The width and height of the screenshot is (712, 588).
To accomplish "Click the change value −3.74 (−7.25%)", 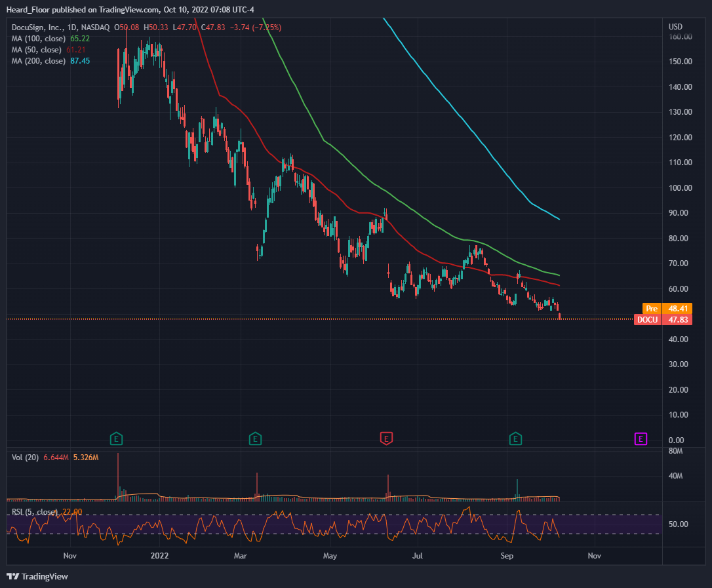I will (256, 28).
